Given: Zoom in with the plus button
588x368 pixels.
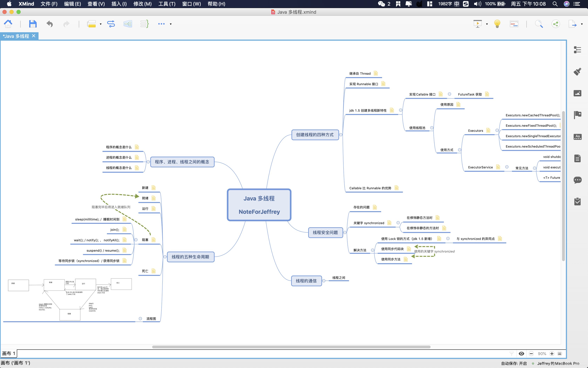Looking at the screenshot, I should click(x=552, y=354).
